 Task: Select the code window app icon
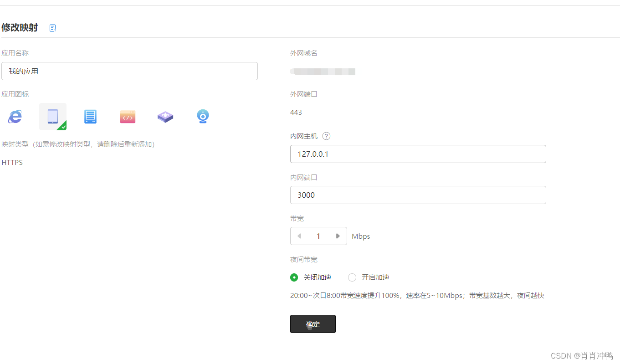point(128,117)
